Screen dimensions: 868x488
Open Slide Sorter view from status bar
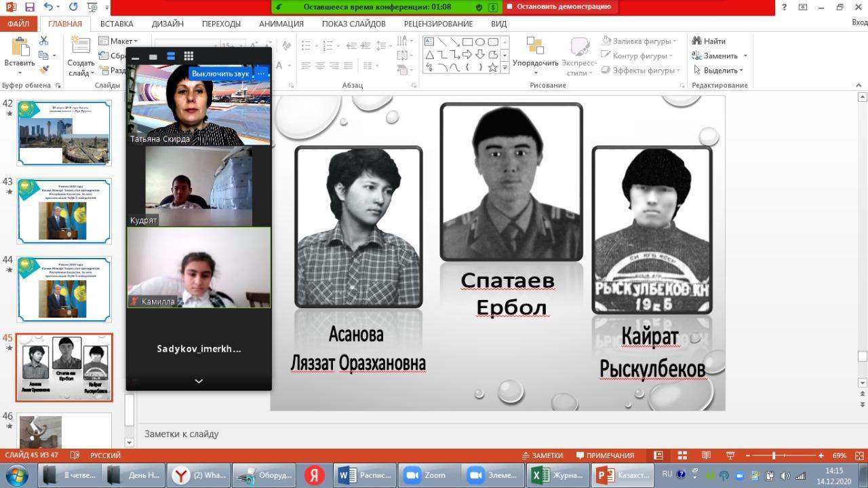click(682, 455)
